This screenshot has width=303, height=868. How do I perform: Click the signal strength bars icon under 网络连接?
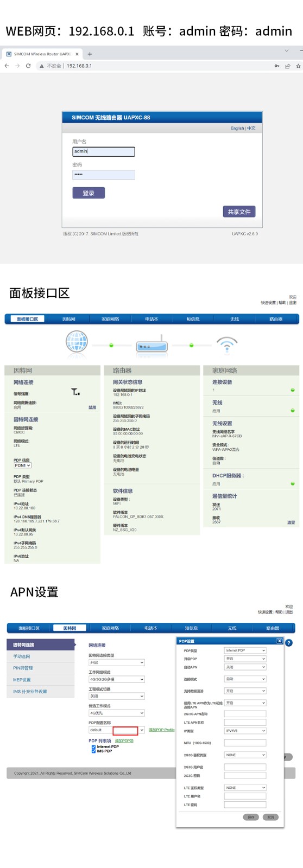point(75,392)
